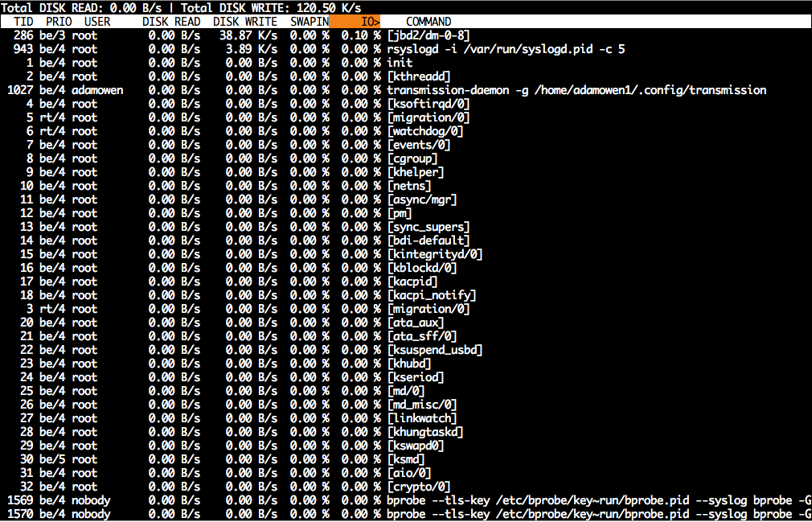Select the jbd2/dm-0-8 process row
Image resolution: width=812 pixels, height=522 pixels.
(x=406, y=35)
